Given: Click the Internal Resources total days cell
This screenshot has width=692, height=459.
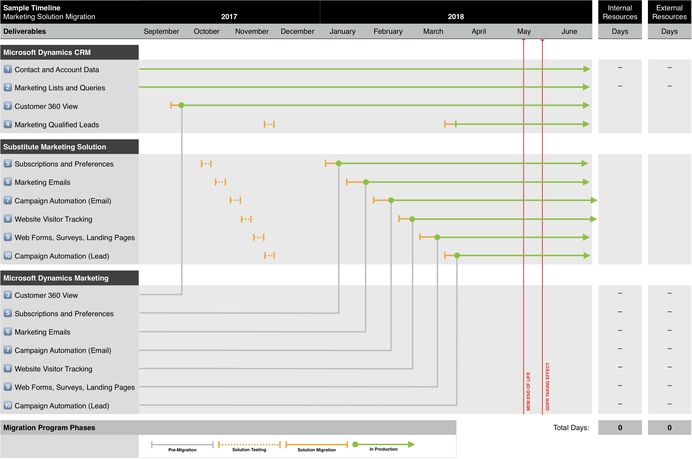Looking at the screenshot, I should tap(620, 428).
